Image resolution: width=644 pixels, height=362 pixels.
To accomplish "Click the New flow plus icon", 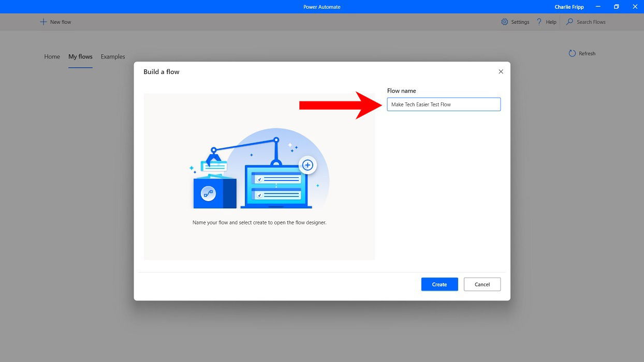I will 42,22.
